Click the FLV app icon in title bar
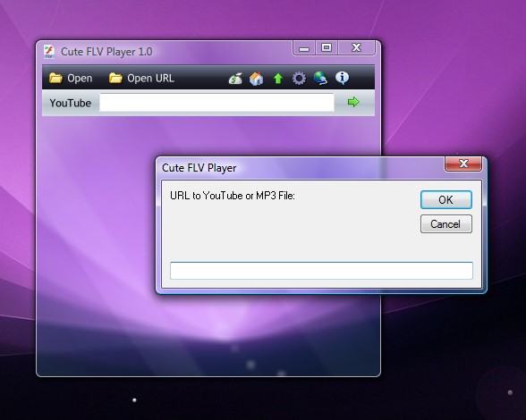The image size is (526, 420). click(49, 52)
